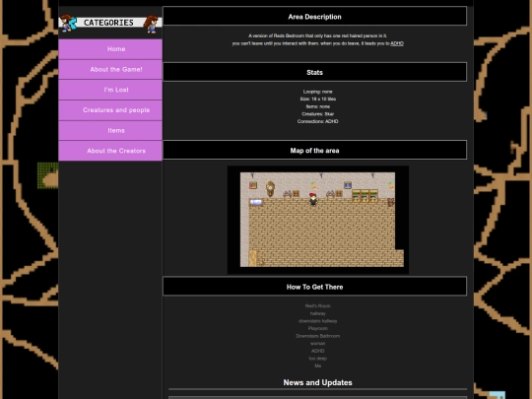Screen dimensions: 532x399
Task: Click the long-haired girl sprite beside CATEGORIES
Action: pos(151,24)
